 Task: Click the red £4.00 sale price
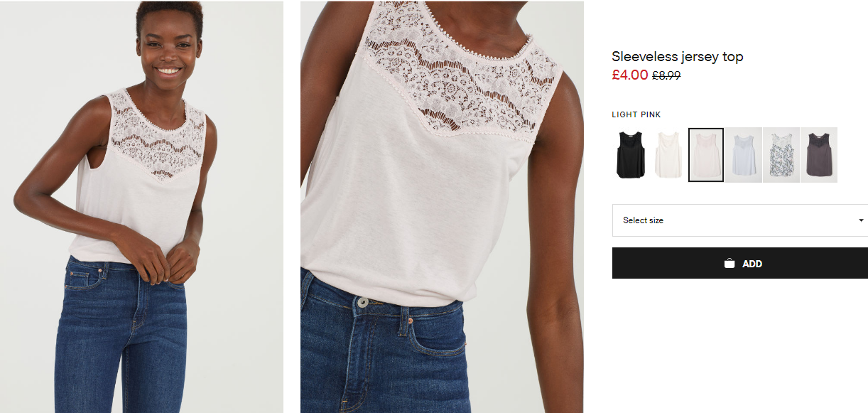629,75
